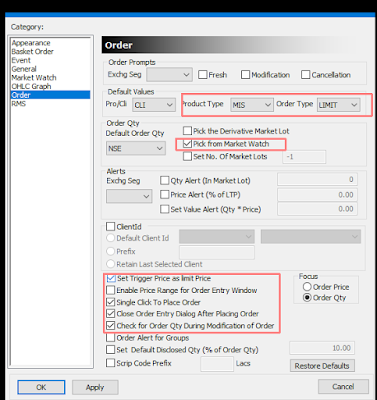The image size is (377, 400).
Task: Open the first Default Client Id dropdown
Action: pyautogui.click(x=217, y=236)
